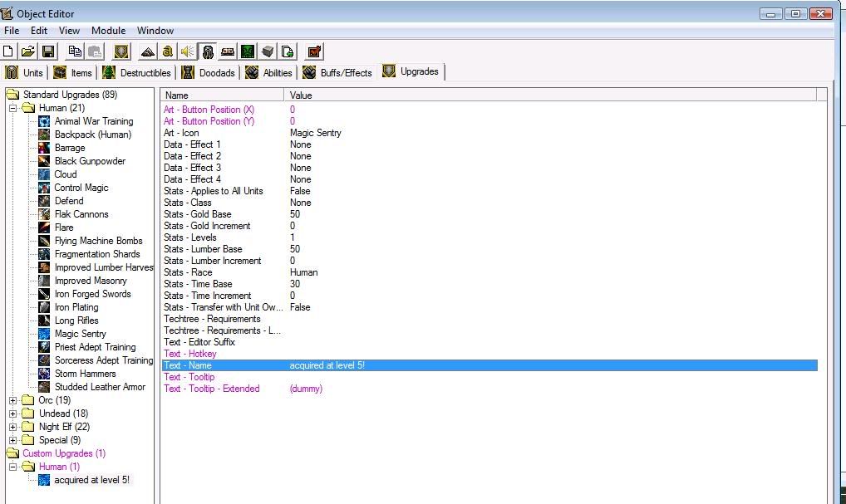Switch to the Abilities tab

point(268,72)
